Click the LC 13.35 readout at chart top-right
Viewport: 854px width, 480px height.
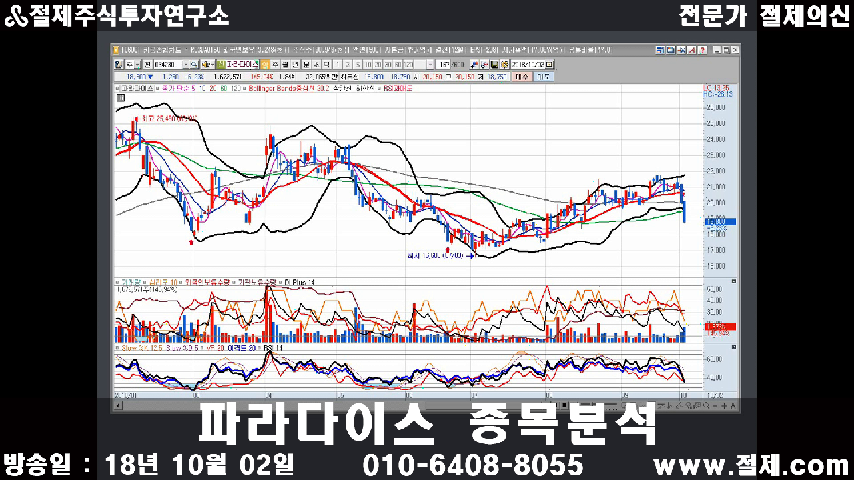click(717, 88)
